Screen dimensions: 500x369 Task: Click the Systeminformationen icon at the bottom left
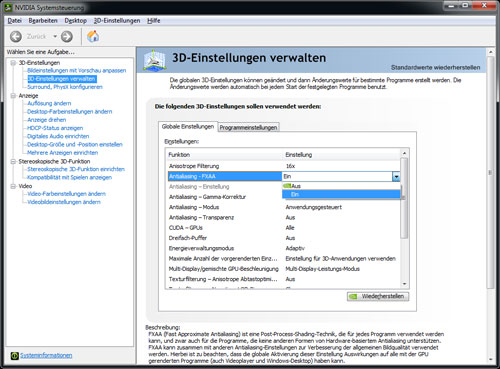pyautogui.click(x=14, y=356)
